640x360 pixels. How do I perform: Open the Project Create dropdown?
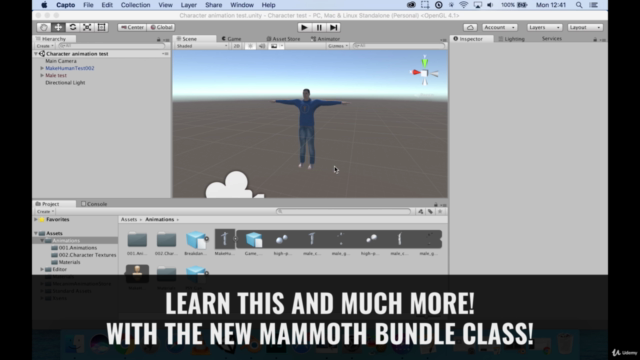pyautogui.click(x=45, y=211)
